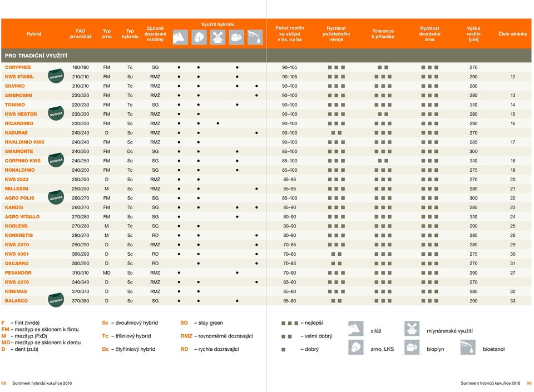The height and width of the screenshot is (392, 534).
Task: Click the Novinka badge next to KWS STABIL
Action: 56,76
